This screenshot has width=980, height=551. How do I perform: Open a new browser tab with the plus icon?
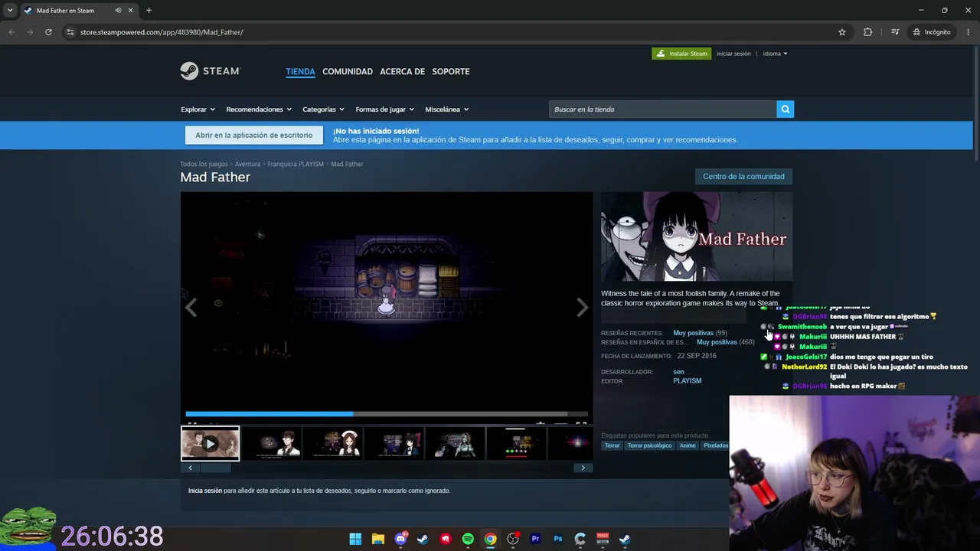[149, 11]
